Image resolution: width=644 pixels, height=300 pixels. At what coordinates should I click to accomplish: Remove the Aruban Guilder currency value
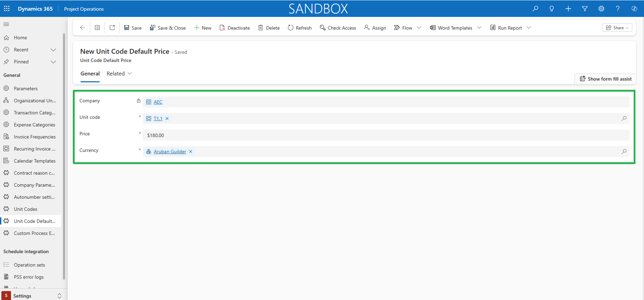191,152
